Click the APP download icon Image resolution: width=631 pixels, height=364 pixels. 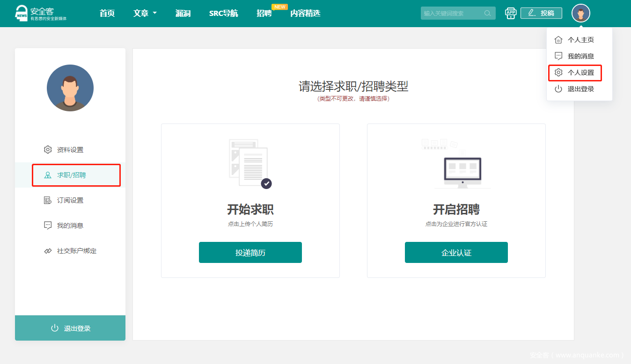510,13
